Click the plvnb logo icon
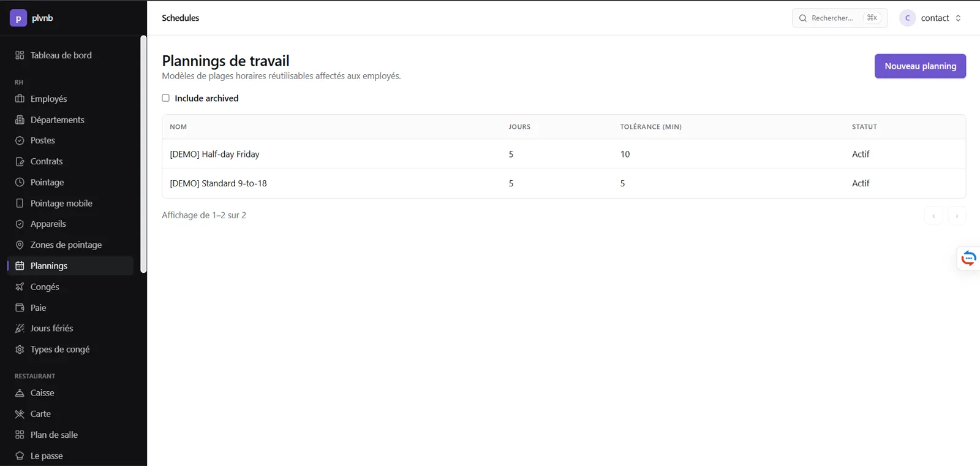This screenshot has width=980, height=466. [x=18, y=18]
